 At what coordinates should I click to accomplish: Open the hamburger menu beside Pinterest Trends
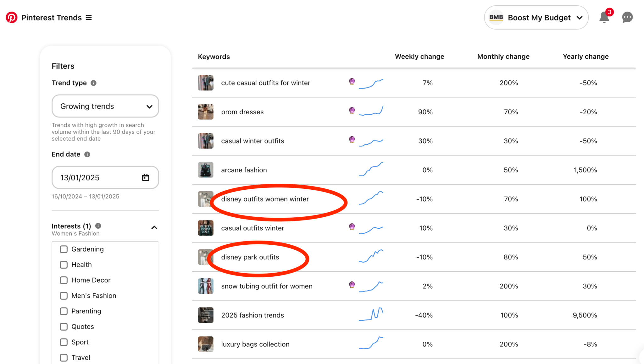coord(89,18)
